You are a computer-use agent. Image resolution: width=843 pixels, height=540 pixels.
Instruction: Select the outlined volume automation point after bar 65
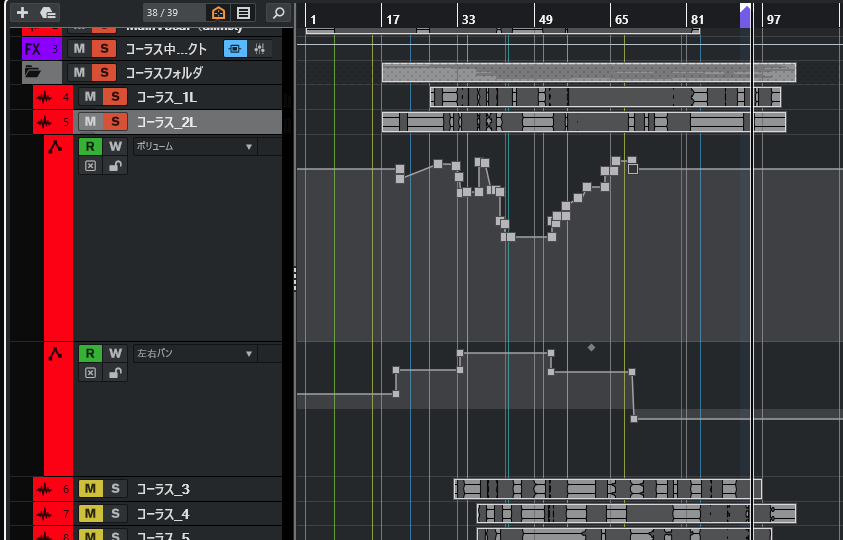pos(633,169)
